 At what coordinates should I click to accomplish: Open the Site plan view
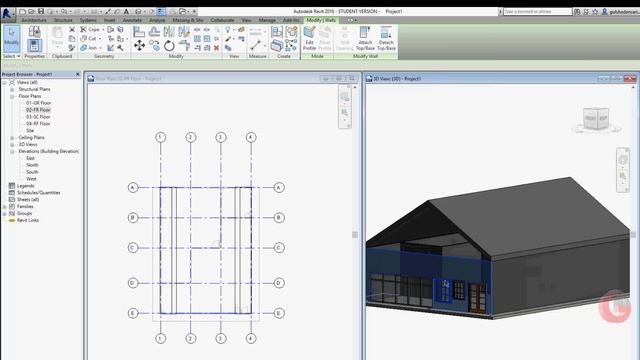(30, 131)
